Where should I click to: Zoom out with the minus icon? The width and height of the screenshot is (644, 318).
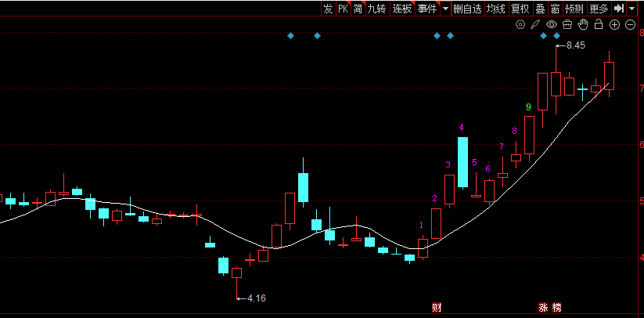(631, 24)
